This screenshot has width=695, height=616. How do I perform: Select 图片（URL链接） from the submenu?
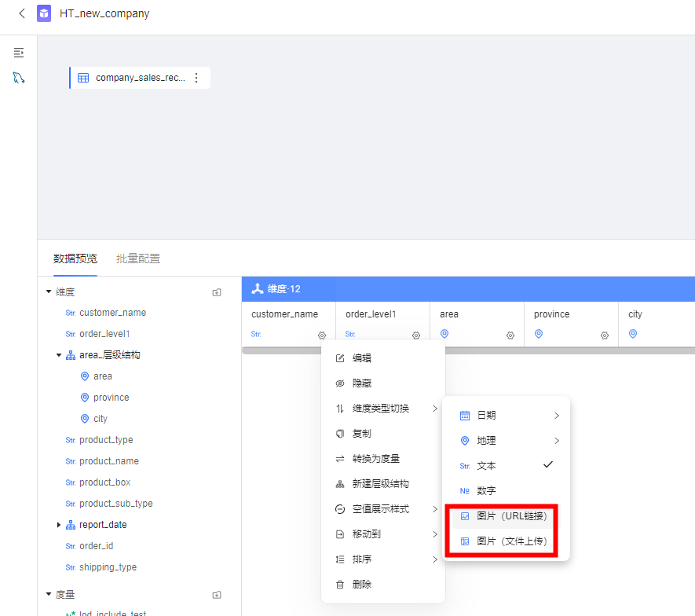point(511,516)
